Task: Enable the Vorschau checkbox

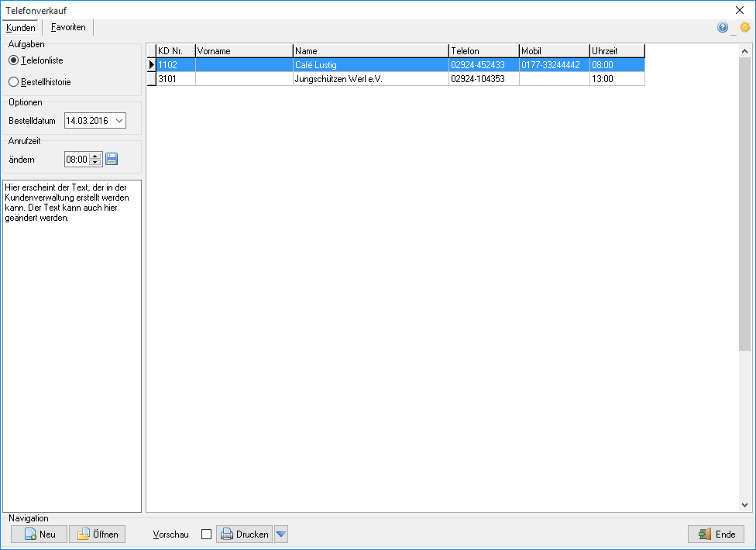Action: 206,534
